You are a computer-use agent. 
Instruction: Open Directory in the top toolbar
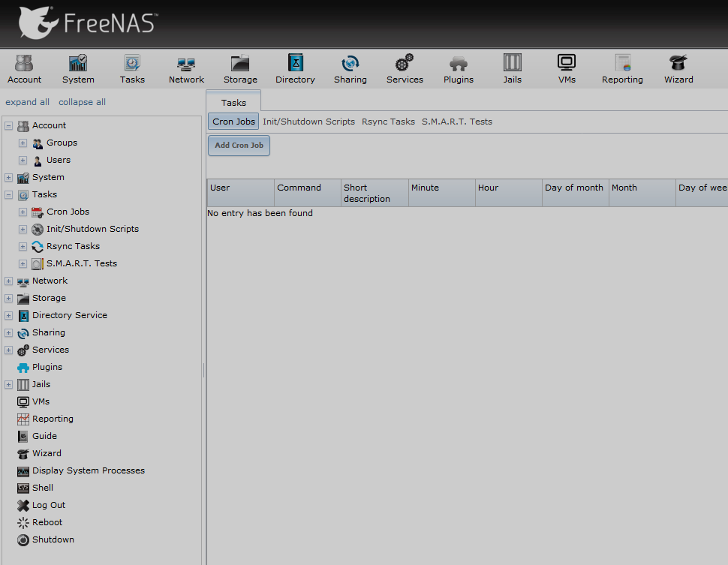click(x=295, y=69)
